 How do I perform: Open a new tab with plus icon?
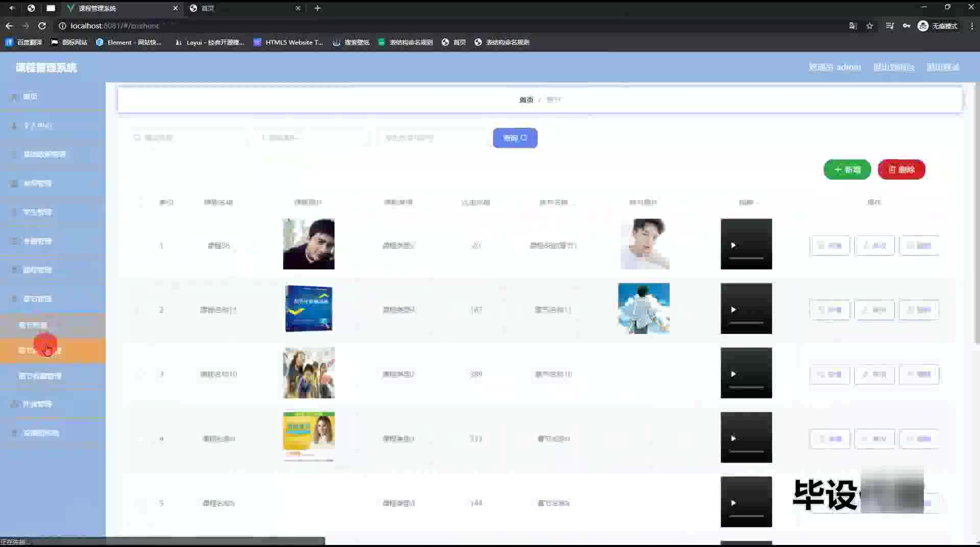coord(317,8)
